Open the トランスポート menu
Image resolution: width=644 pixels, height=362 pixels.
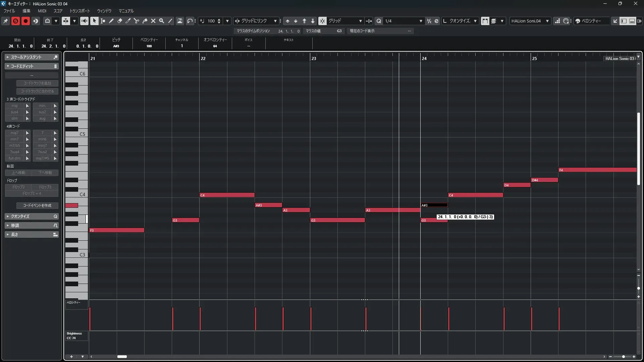(79, 11)
